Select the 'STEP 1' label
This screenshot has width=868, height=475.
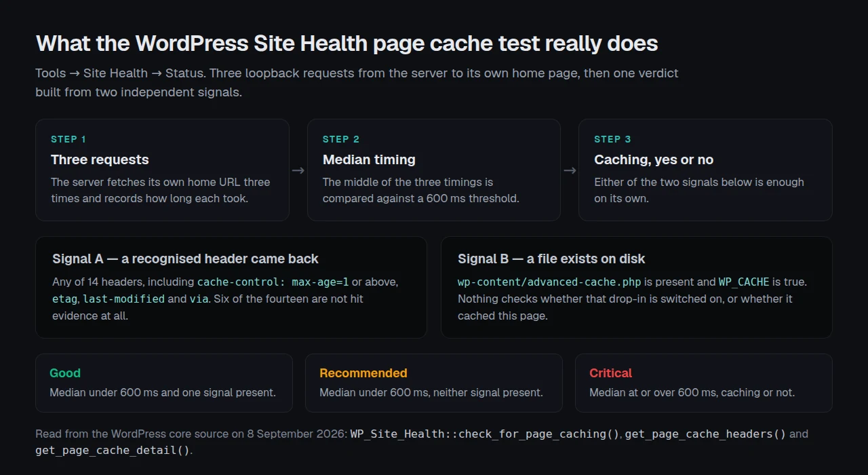[x=68, y=139]
